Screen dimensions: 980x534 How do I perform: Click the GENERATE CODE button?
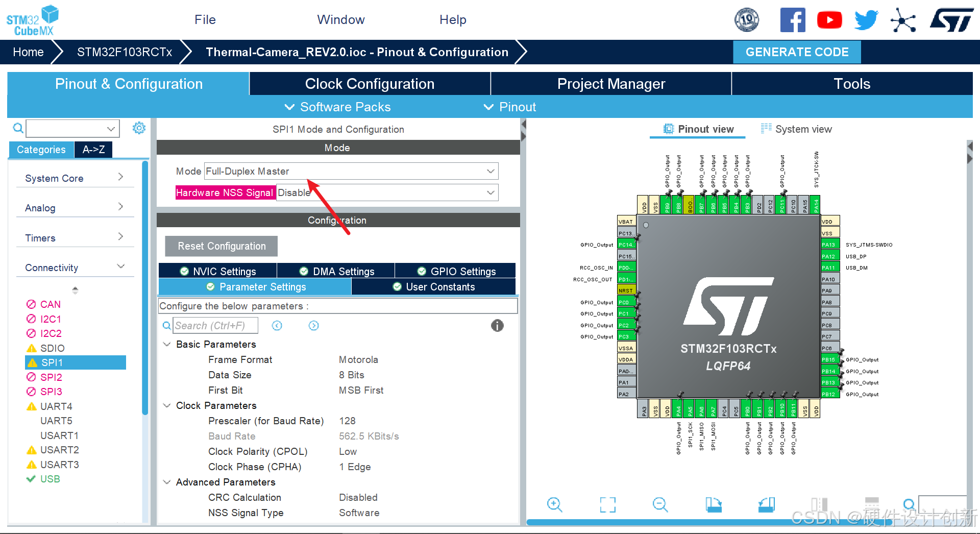(x=797, y=52)
